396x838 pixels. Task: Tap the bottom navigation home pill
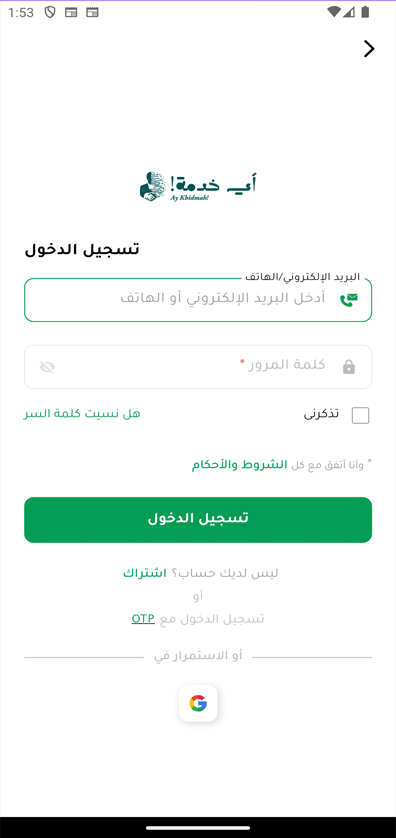point(198,828)
